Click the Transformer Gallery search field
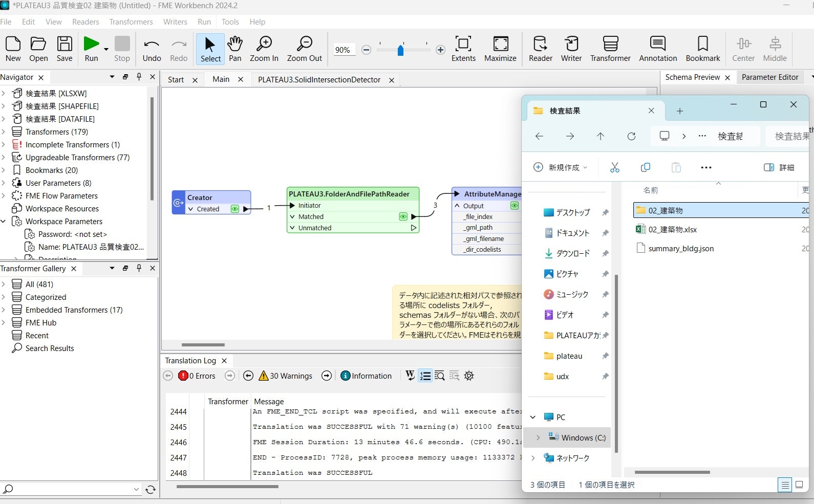 (x=71, y=489)
